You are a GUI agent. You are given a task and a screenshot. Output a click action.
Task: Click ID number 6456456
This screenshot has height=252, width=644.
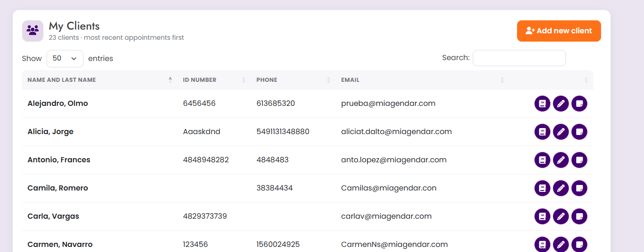(199, 104)
